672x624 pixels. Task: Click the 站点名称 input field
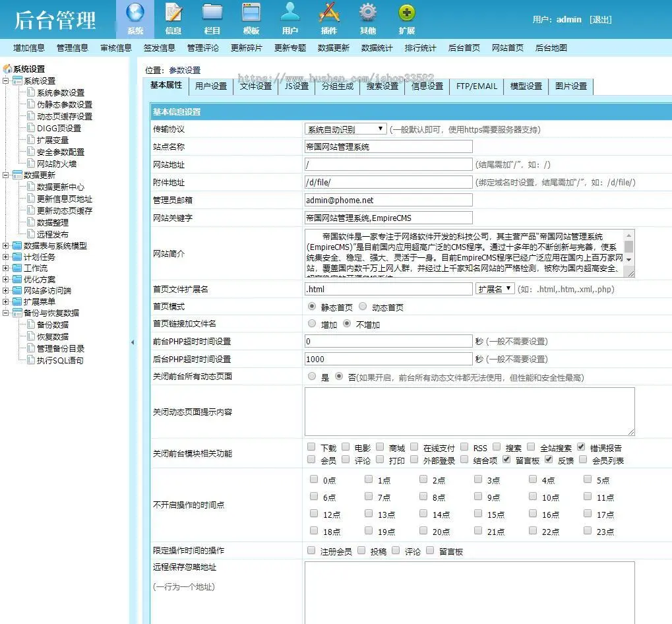388,146
